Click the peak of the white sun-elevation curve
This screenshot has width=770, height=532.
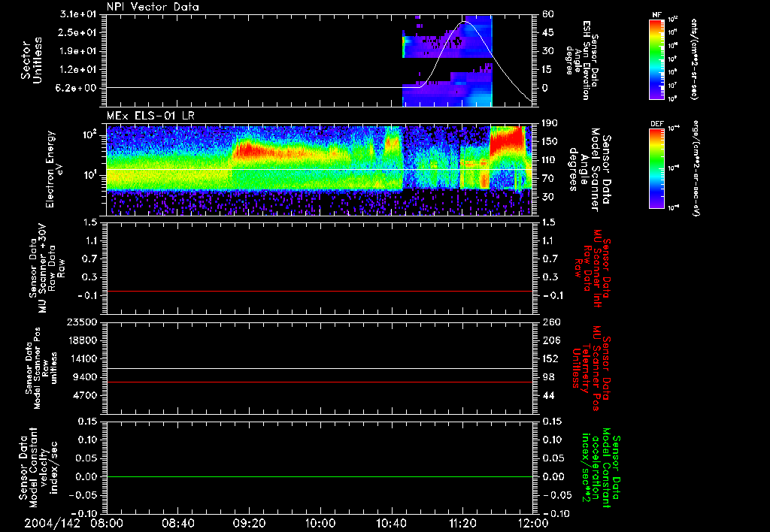464,22
